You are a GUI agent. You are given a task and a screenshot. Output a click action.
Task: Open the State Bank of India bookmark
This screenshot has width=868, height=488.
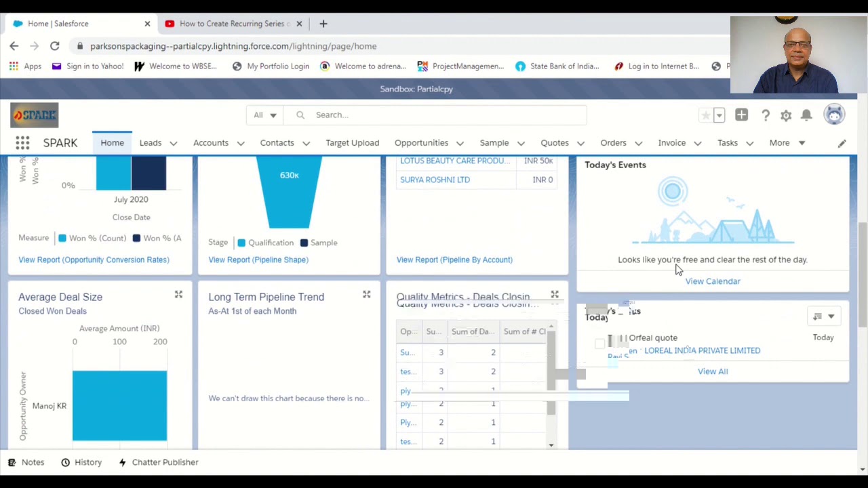557,66
